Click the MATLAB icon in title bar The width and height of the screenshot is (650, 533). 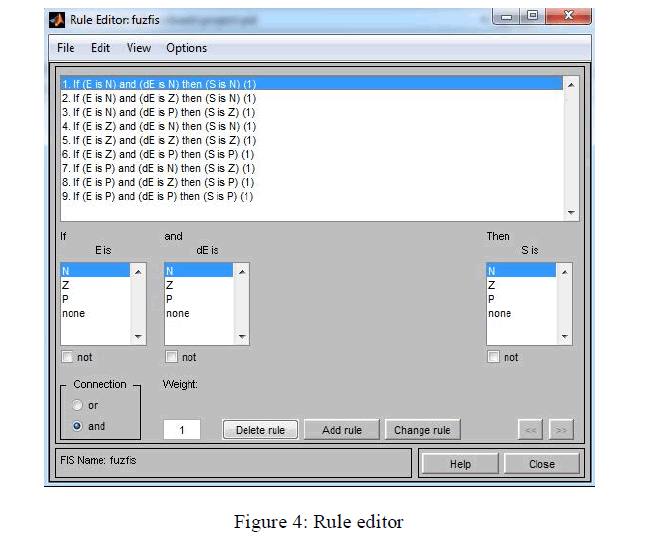(x=58, y=20)
